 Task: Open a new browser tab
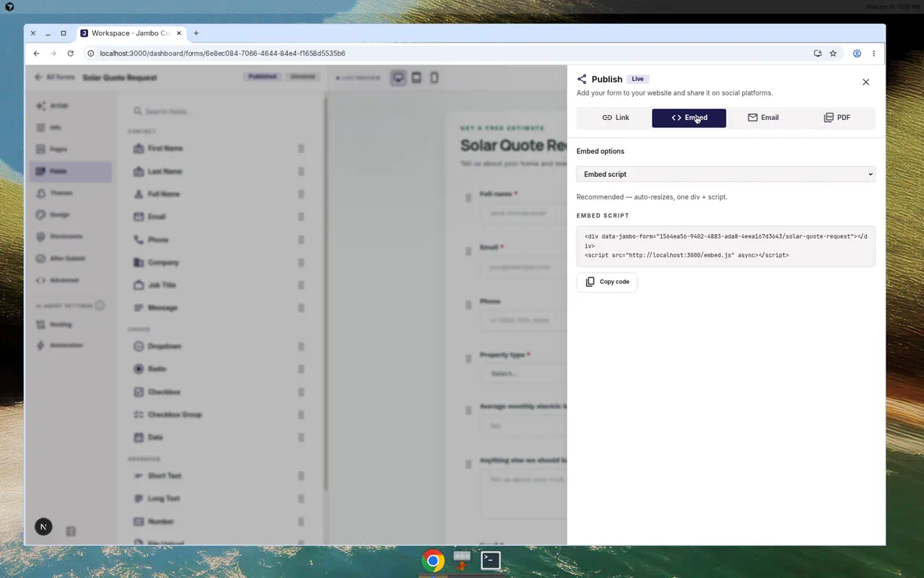coord(196,33)
